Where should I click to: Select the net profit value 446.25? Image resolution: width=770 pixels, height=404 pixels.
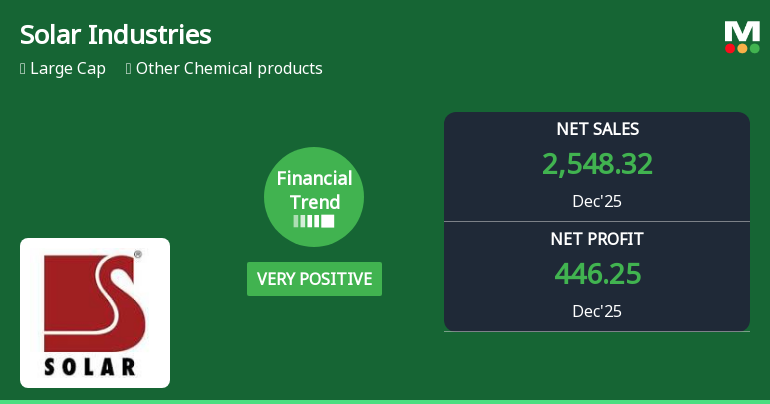(597, 274)
